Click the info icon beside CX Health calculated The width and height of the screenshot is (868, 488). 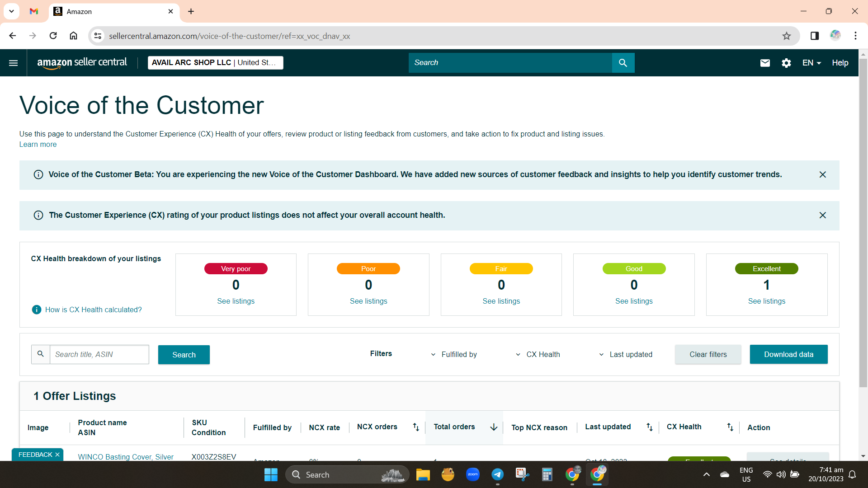pyautogui.click(x=37, y=310)
